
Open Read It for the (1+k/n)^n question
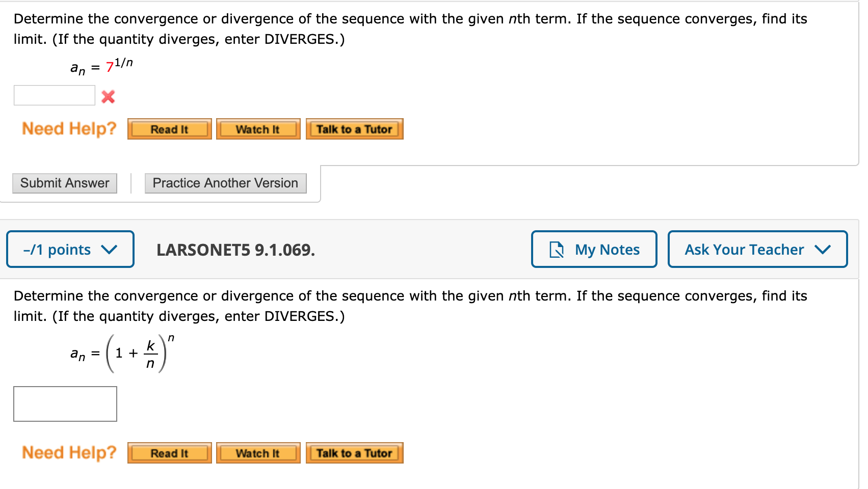(x=169, y=453)
